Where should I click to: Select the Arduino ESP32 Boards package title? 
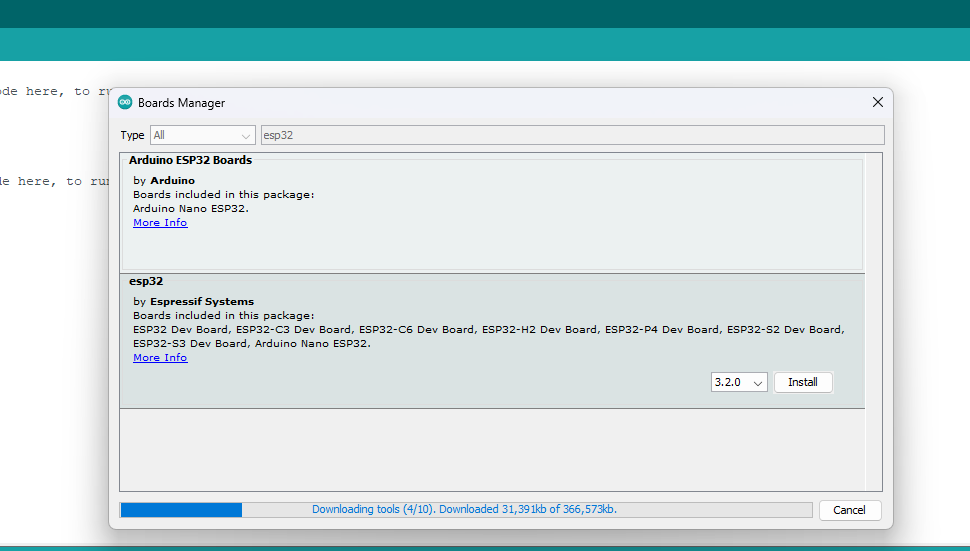pos(191,160)
